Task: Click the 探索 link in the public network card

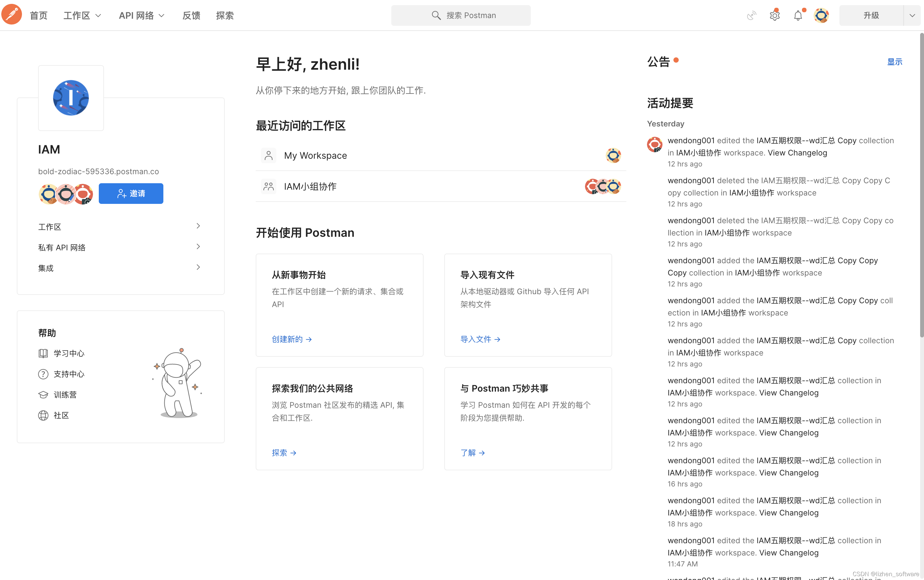Action: coord(284,453)
